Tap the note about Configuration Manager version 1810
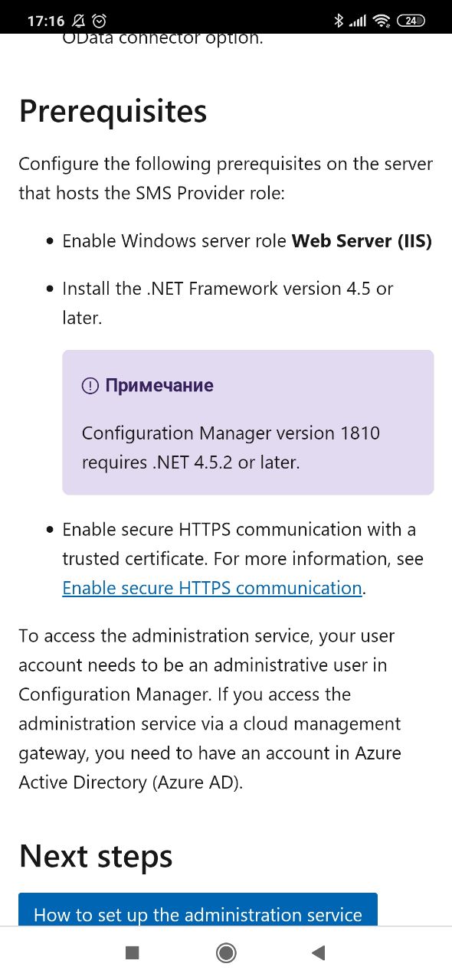Screen dimensions: 452x980 231,448
